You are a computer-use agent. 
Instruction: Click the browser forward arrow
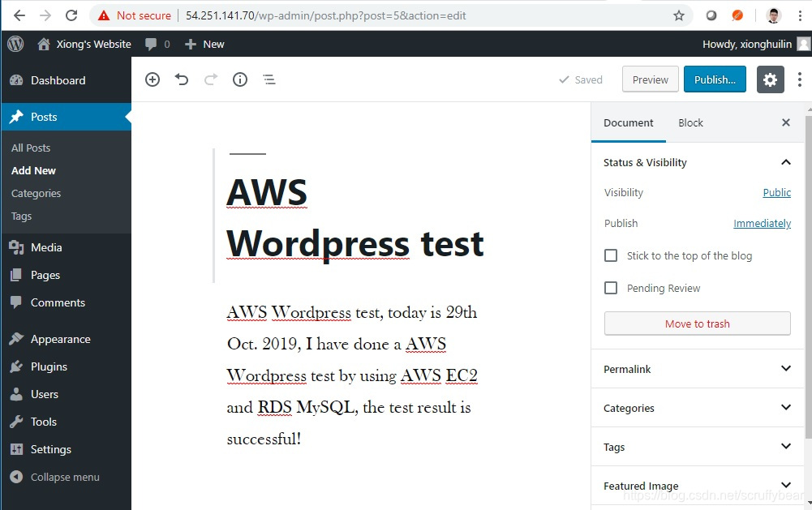[45, 15]
